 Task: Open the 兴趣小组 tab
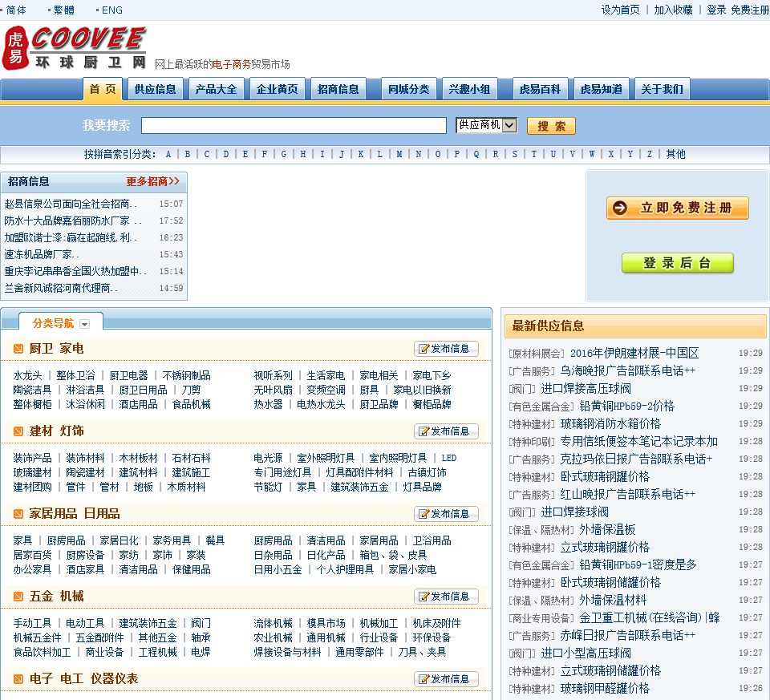[469, 89]
